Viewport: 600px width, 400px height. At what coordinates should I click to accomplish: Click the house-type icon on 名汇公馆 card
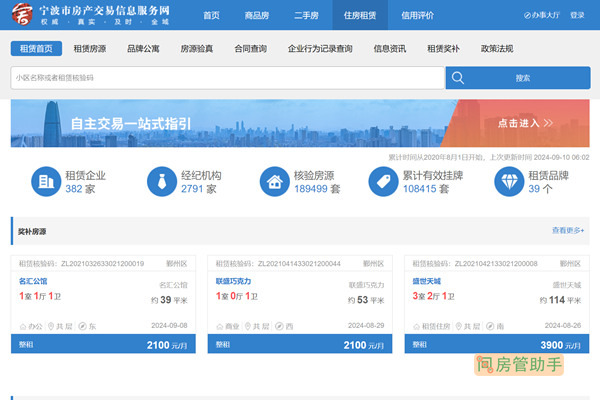pos(23,327)
